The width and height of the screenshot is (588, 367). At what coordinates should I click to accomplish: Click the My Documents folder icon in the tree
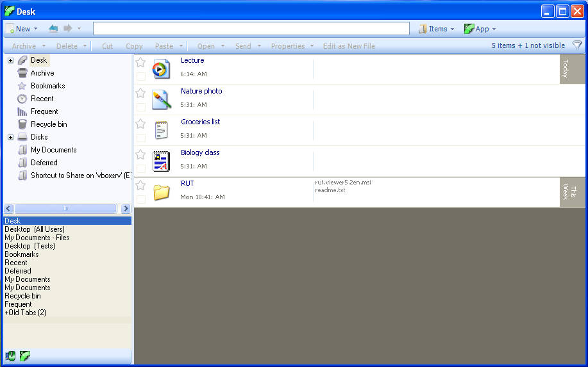pyautogui.click(x=22, y=150)
